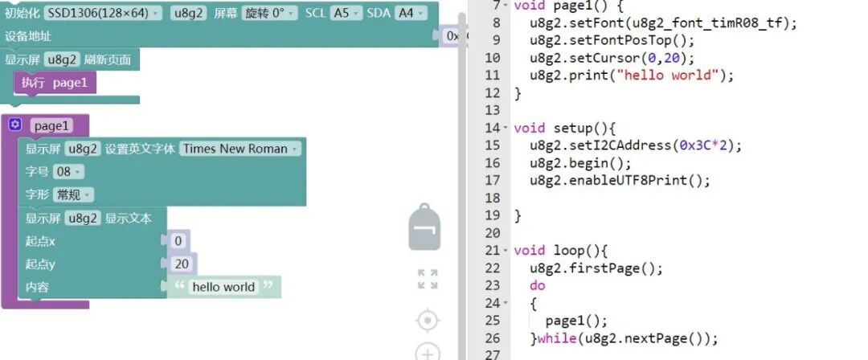Click the start y value field 20
Viewport: 868px width, 360px height.
[x=182, y=264]
